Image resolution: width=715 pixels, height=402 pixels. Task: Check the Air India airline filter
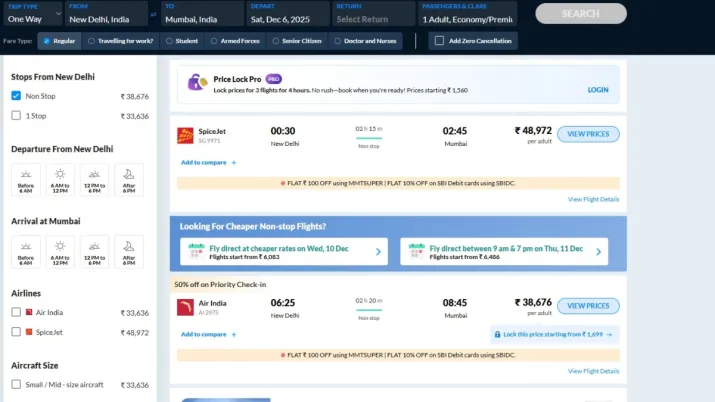[16, 312]
